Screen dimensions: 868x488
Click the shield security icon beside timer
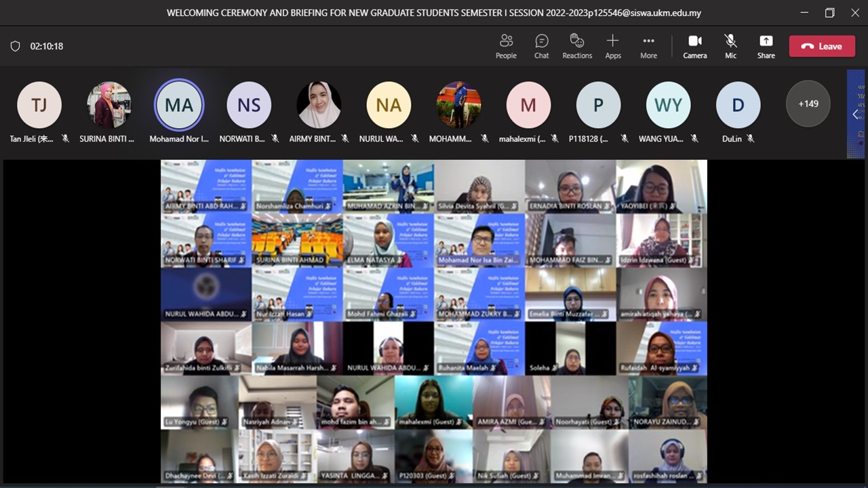(15, 46)
